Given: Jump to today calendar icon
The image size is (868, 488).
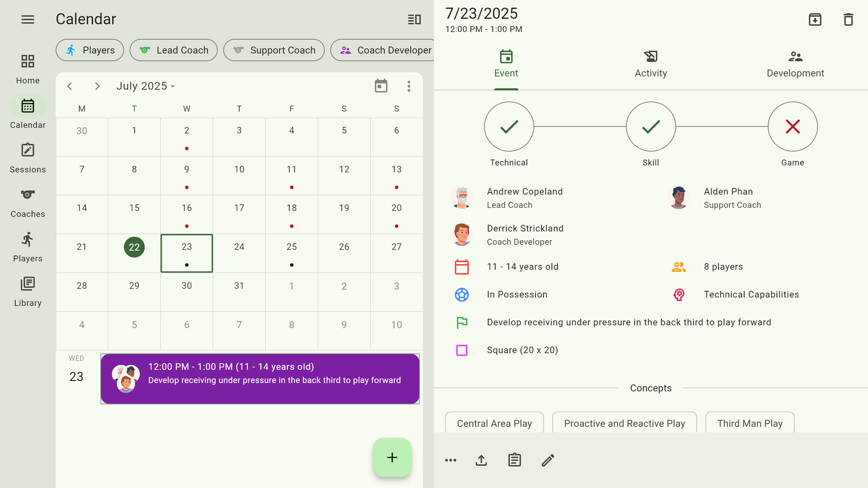Looking at the screenshot, I should pos(381,86).
